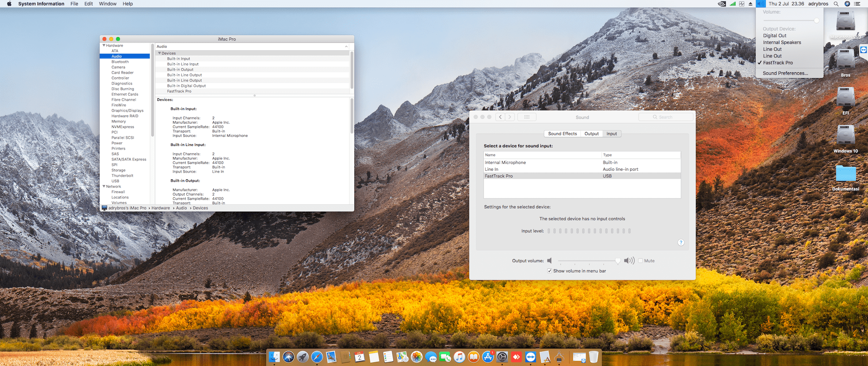Open System Preferences gear in Dock

[x=502, y=357]
